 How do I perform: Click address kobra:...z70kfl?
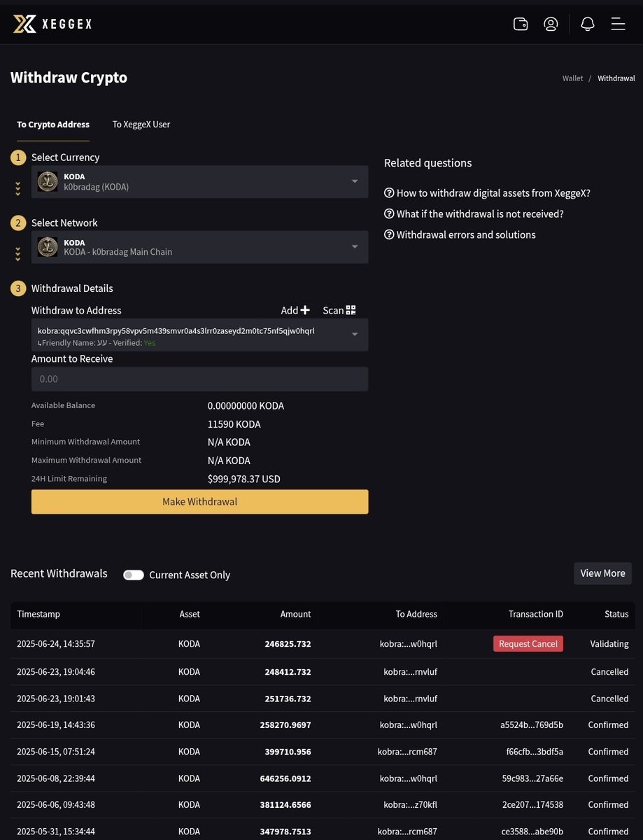pos(410,805)
